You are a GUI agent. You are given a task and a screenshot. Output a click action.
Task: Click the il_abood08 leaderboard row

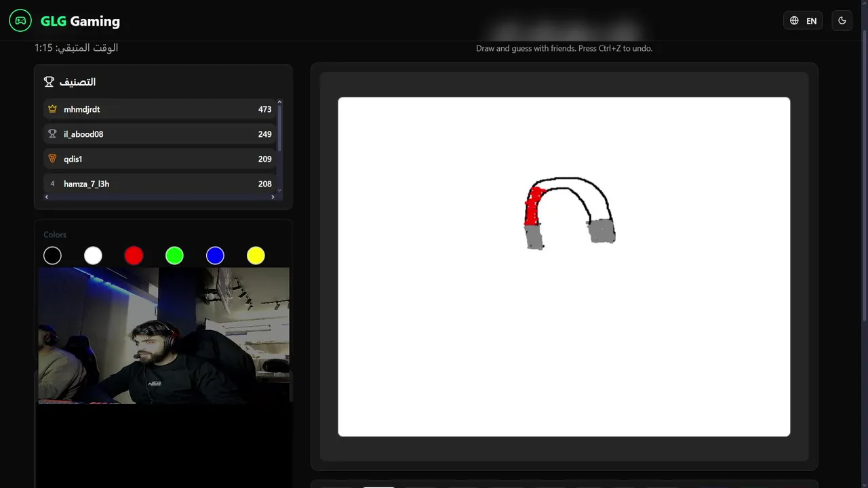click(159, 134)
